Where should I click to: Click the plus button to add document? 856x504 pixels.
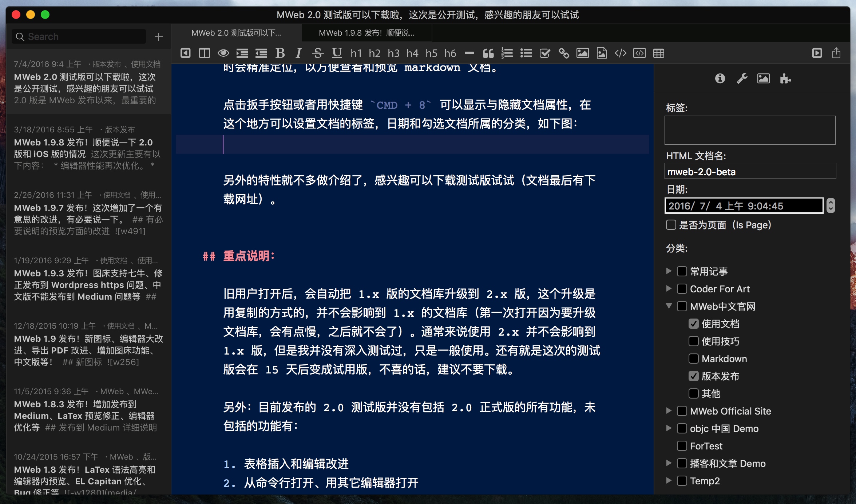tap(158, 37)
